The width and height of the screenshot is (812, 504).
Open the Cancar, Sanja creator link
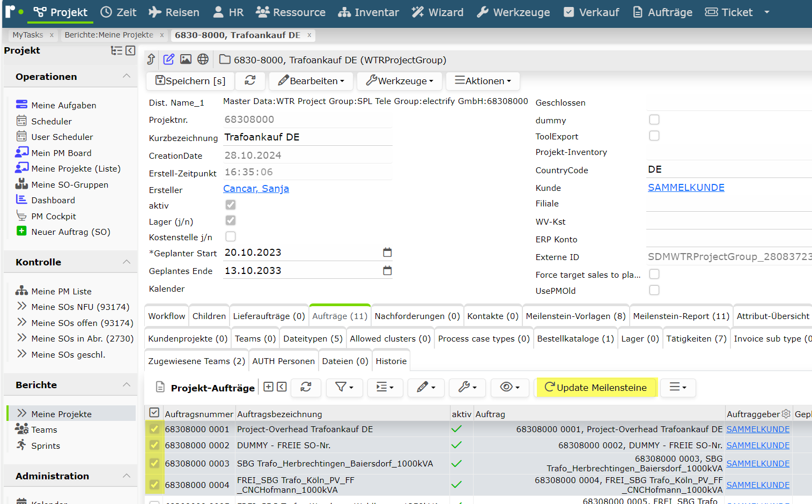coord(256,189)
